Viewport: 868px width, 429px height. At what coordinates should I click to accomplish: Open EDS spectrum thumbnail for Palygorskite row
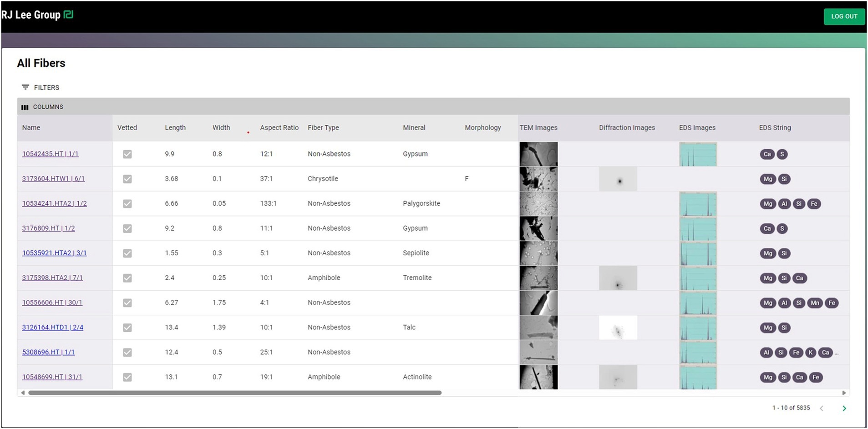click(698, 204)
